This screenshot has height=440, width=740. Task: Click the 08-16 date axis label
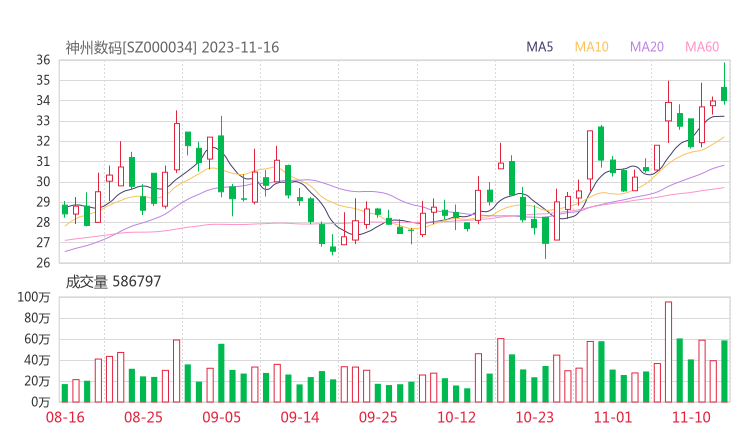(x=65, y=417)
